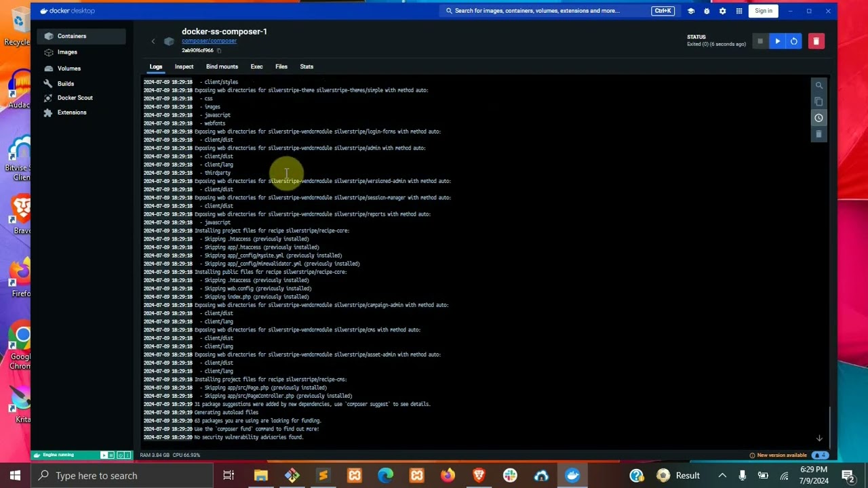Open the Windows Start menu
The image size is (868, 488).
coord(15,476)
